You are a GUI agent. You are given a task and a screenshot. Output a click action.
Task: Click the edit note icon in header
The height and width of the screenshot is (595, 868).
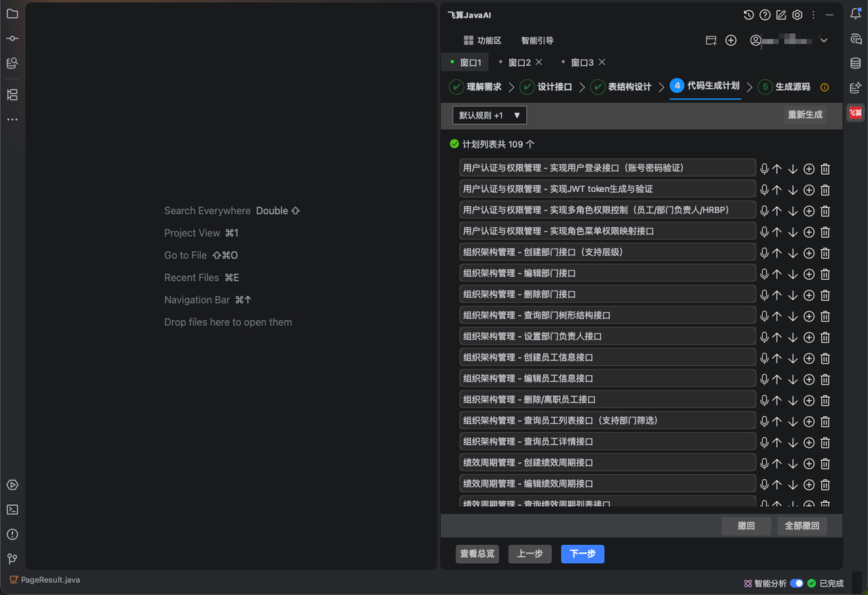click(x=781, y=15)
